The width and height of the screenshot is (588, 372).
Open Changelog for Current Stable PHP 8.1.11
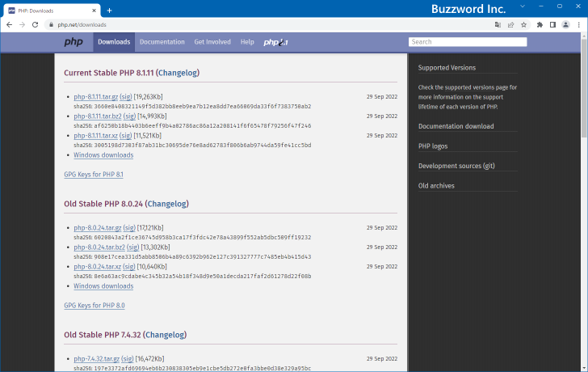178,73
